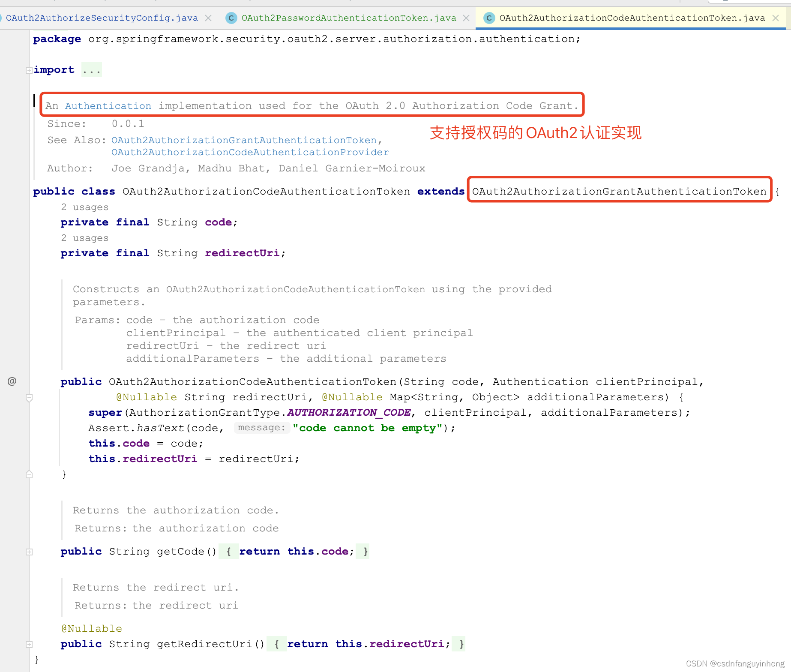Click class icon on OAuth2PasswordAuthenticationToken tab
The image size is (791, 672).
click(231, 18)
